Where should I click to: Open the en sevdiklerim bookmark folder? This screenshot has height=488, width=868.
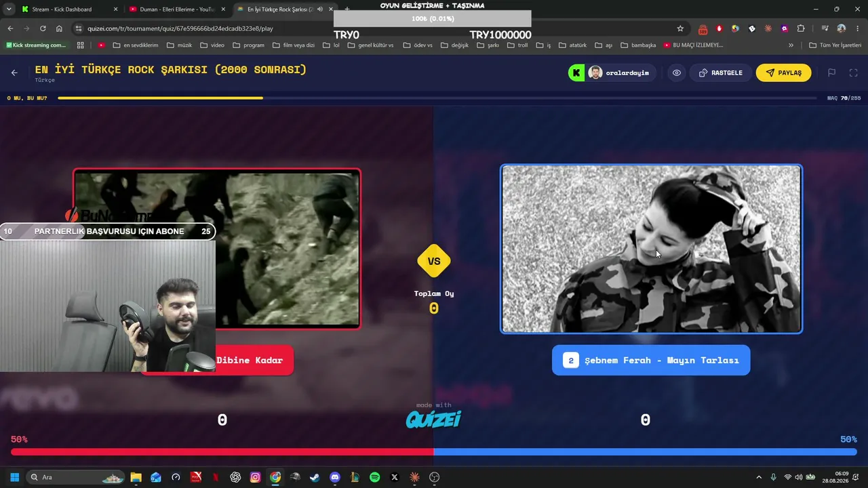135,45
